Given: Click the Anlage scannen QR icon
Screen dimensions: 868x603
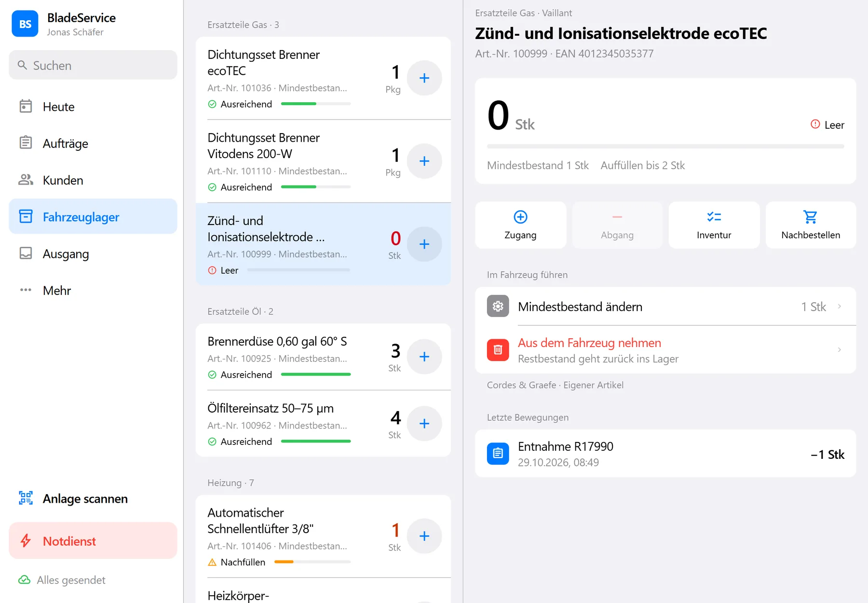Looking at the screenshot, I should tap(26, 498).
